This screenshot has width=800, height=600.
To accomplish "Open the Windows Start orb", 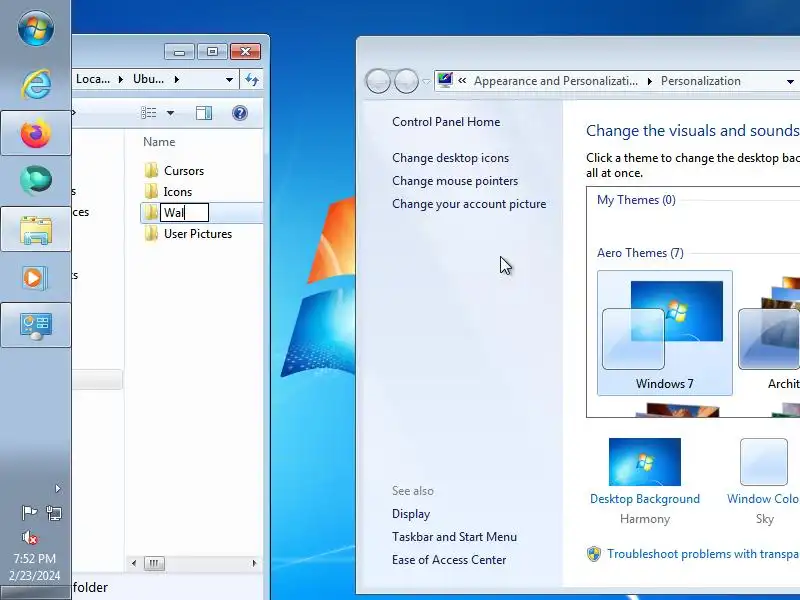I will click(36, 28).
